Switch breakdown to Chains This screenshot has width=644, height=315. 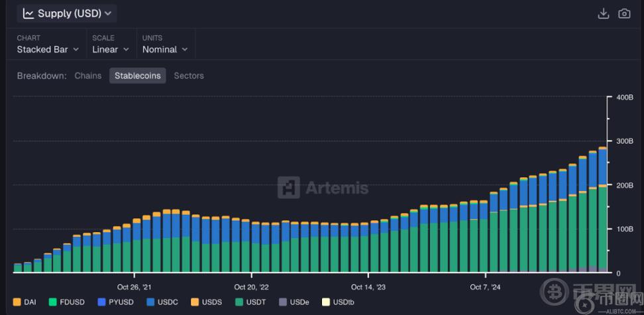pos(88,76)
